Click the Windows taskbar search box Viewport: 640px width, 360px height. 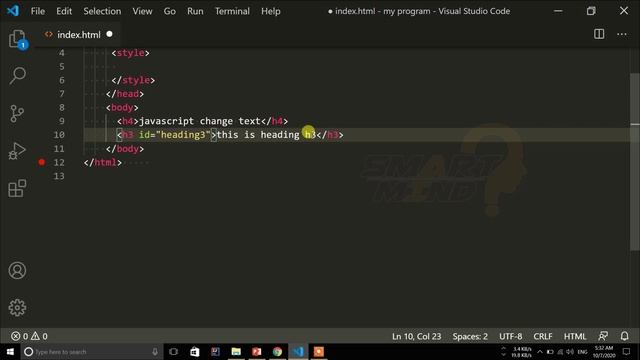click(x=92, y=351)
